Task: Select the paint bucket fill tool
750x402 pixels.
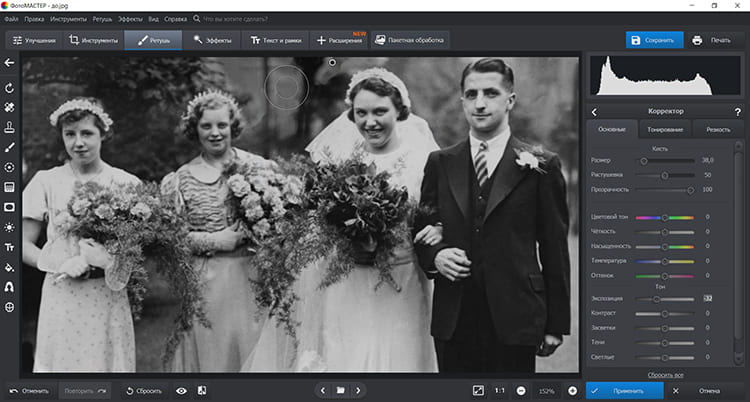Action: (x=10, y=267)
